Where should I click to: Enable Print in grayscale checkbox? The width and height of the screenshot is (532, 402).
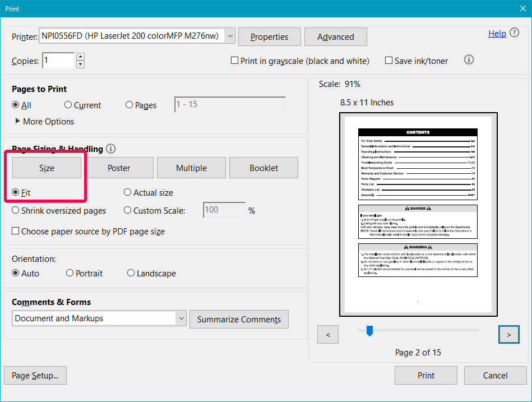[x=235, y=60]
